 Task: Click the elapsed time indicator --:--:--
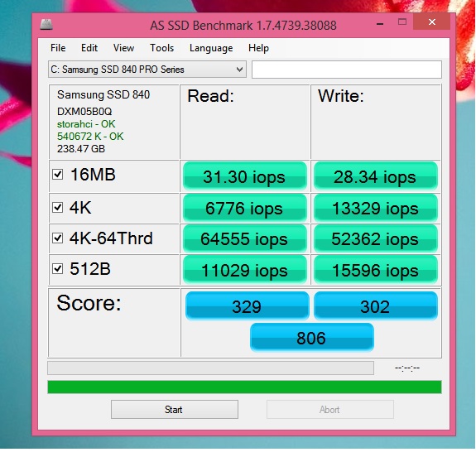coord(407,368)
